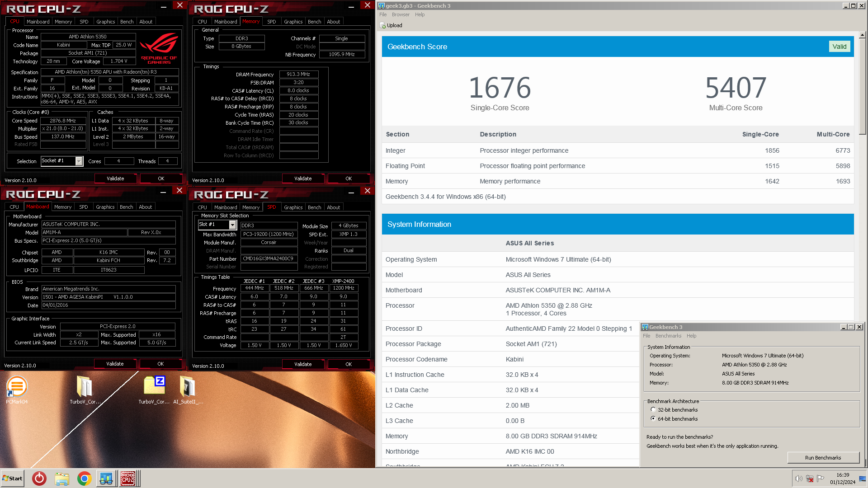The image size is (868, 488).
Task: Click the AMD Athlon 5350 name field
Action: click(88, 37)
